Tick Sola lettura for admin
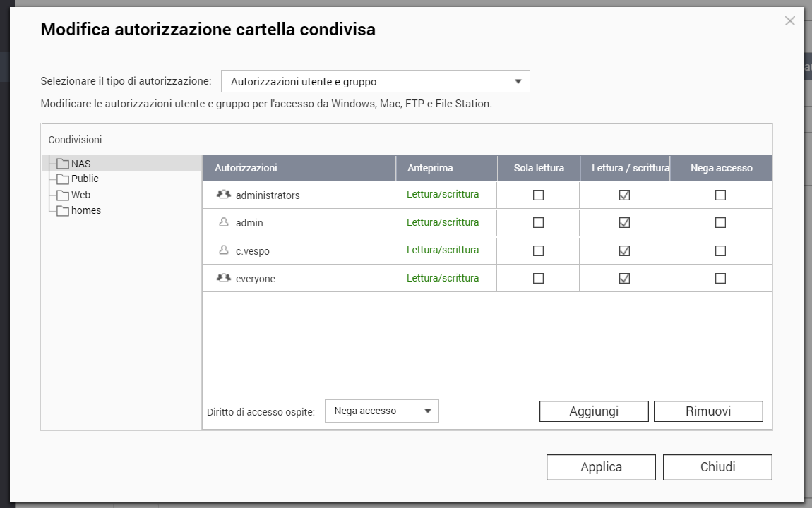This screenshot has height=508, width=812. coord(538,222)
